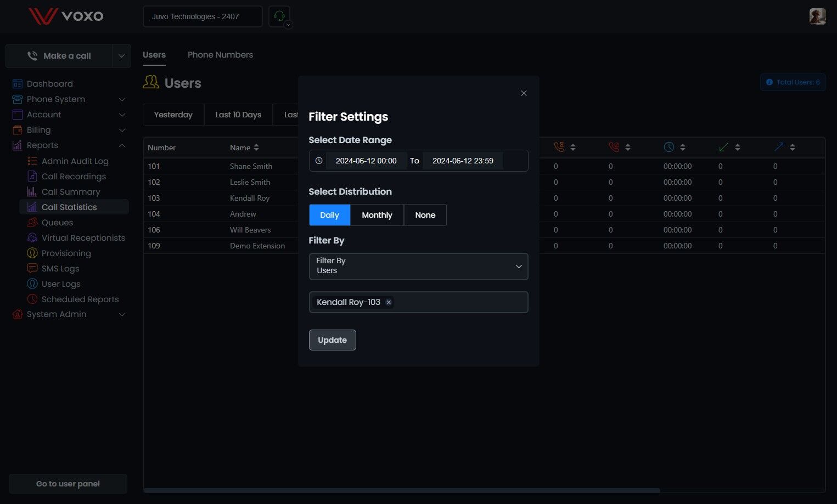
Task: Click Go to user panel button
Action: tap(68, 484)
